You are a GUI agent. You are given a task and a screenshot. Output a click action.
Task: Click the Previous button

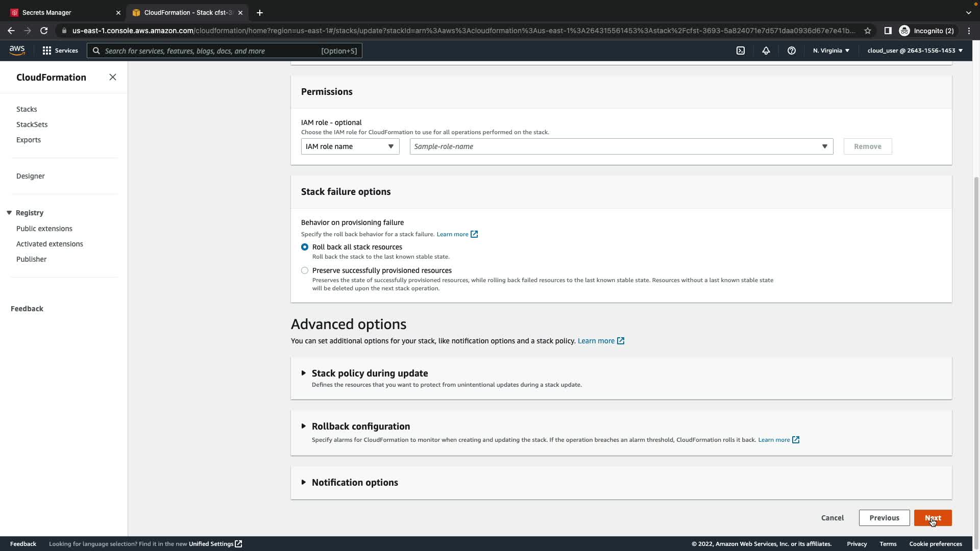[884, 518]
